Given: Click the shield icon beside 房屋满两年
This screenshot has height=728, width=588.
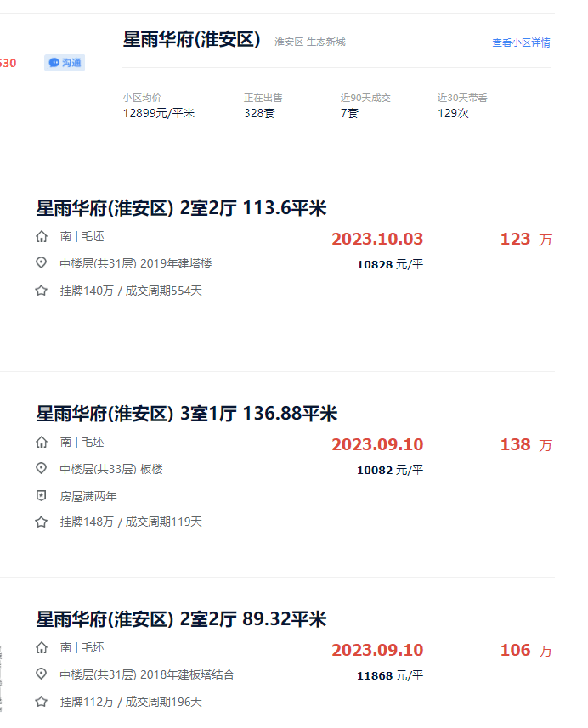Looking at the screenshot, I should pos(42,496).
